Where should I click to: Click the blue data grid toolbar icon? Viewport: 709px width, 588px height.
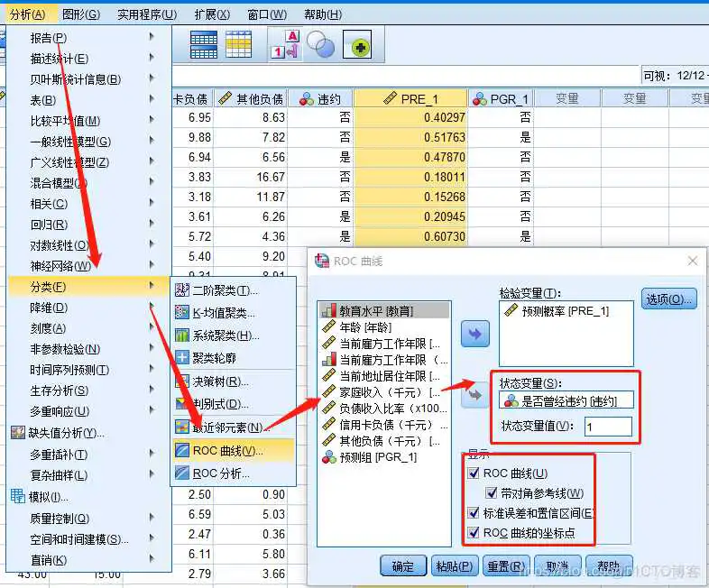click(x=204, y=44)
